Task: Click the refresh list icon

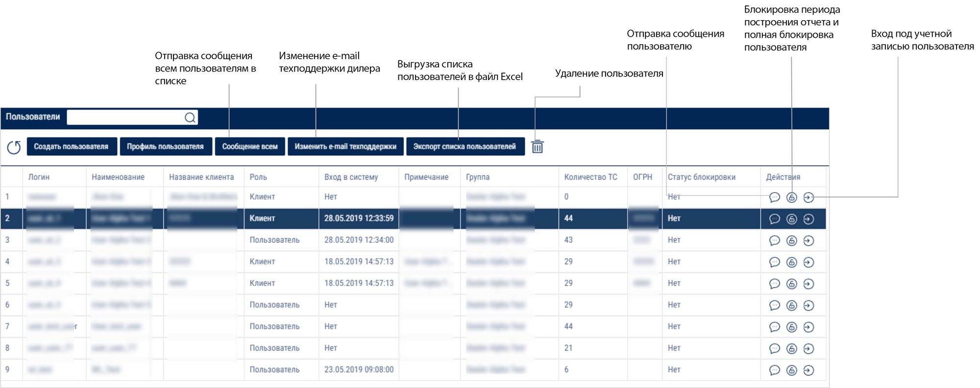Action: point(14,147)
